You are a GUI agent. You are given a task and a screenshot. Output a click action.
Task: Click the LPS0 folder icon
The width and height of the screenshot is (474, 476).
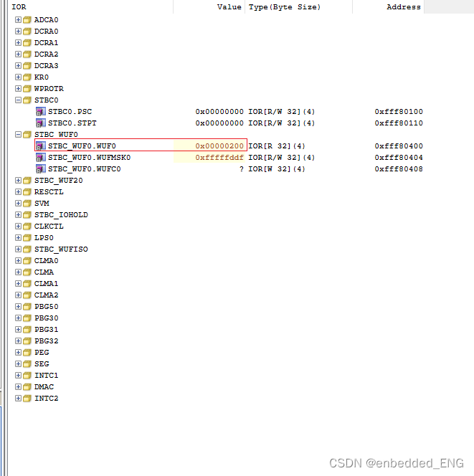27,238
